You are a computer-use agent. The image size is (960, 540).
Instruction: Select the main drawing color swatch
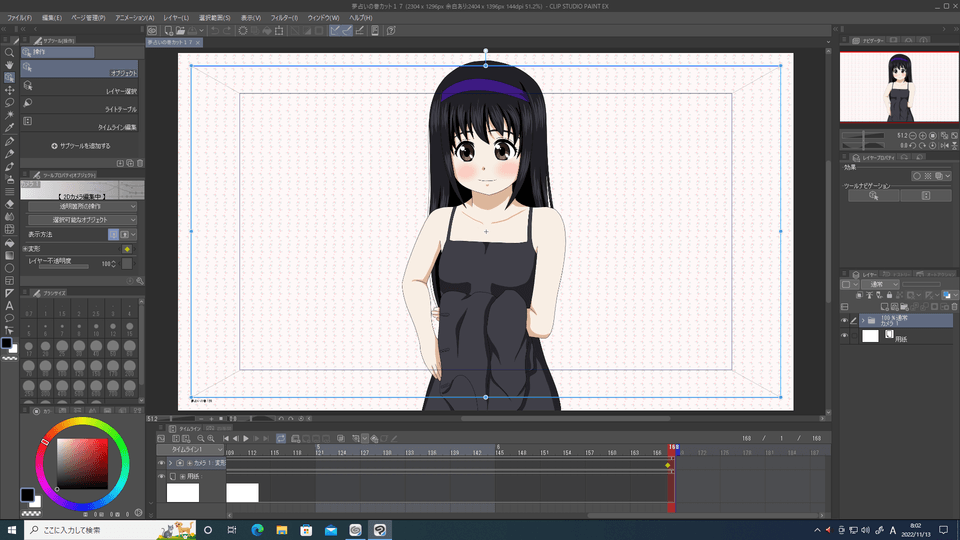pyautogui.click(x=27, y=495)
